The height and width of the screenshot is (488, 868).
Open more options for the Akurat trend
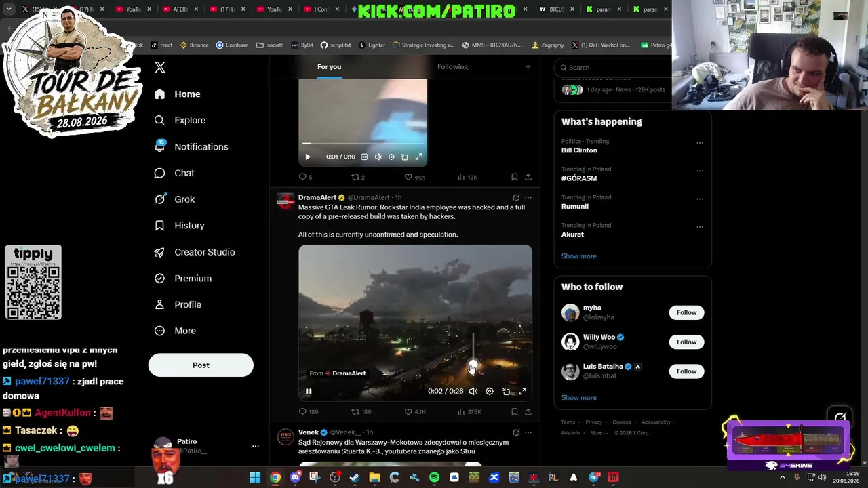(x=700, y=227)
